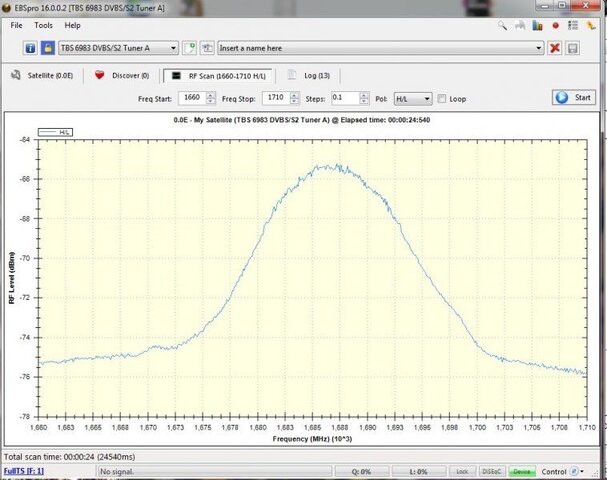
Task: Click the H/L legend entry on chart
Action: 55,132
